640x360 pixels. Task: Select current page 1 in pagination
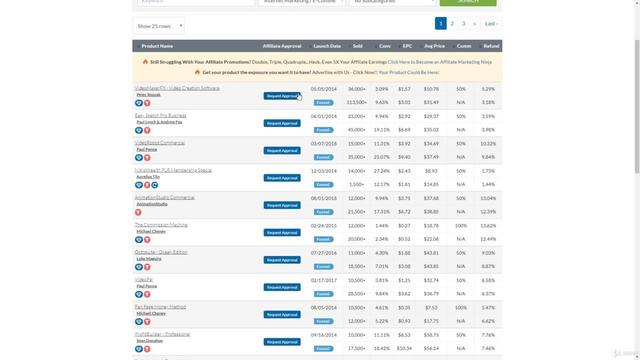coord(440,24)
